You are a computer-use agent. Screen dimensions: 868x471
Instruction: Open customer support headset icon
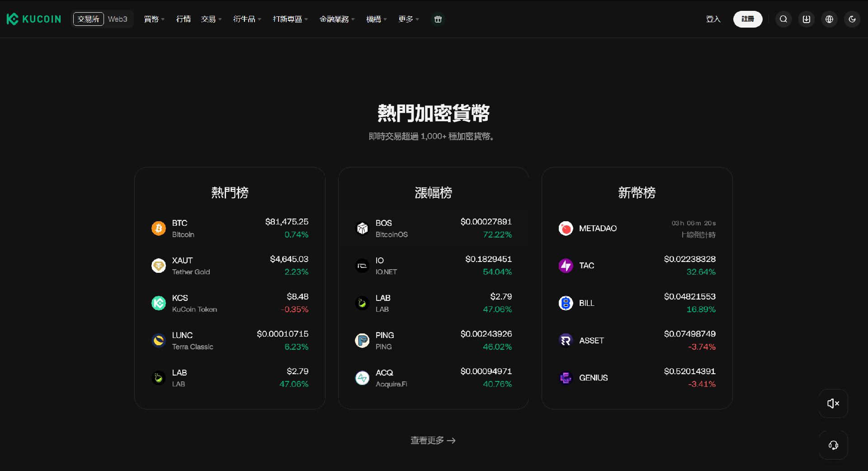click(833, 445)
